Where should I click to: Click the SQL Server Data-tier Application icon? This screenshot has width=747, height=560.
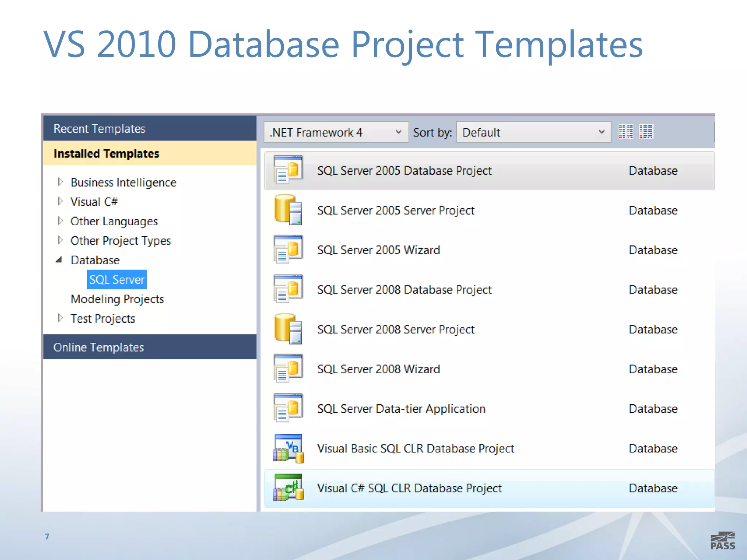click(x=288, y=408)
